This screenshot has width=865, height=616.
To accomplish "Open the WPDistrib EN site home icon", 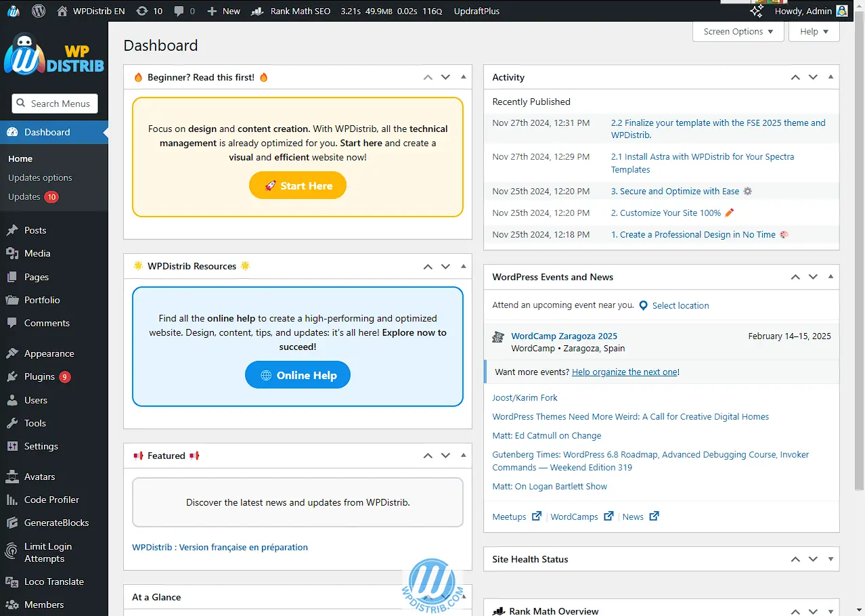I will click(x=62, y=11).
